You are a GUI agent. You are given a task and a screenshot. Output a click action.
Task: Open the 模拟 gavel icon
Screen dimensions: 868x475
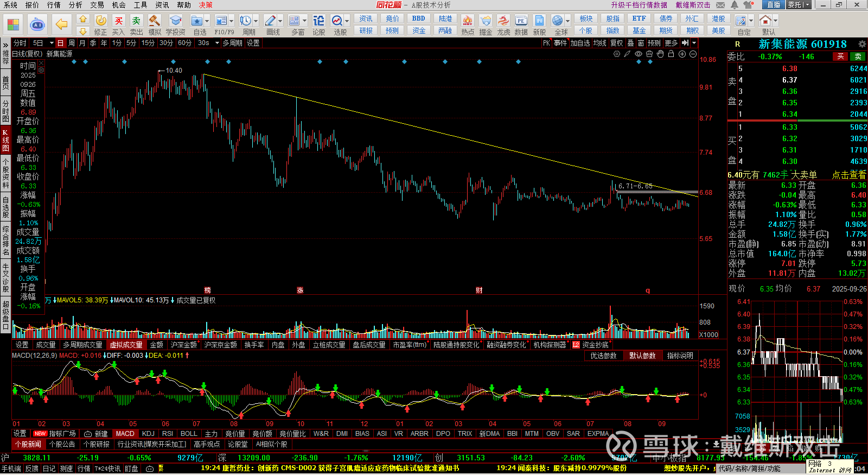(x=155, y=21)
